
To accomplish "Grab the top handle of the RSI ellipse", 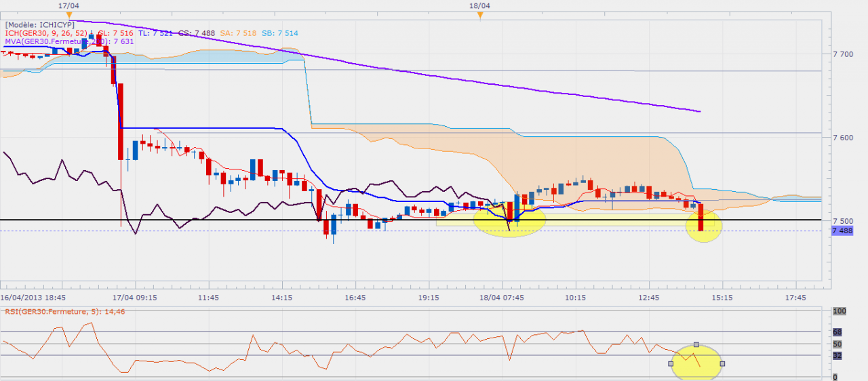I will [696, 345].
